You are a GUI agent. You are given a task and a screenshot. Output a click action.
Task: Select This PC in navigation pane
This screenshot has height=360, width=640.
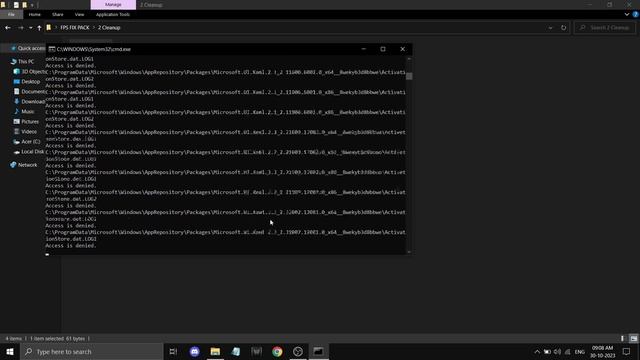pyautogui.click(x=22, y=61)
